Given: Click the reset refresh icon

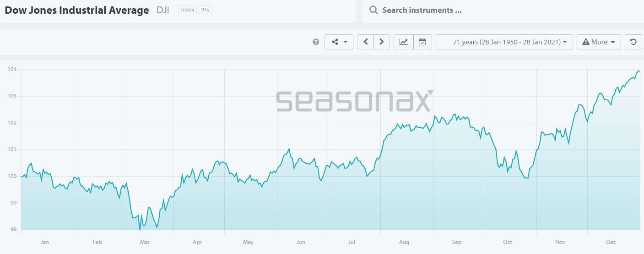Looking at the screenshot, I should tap(633, 42).
